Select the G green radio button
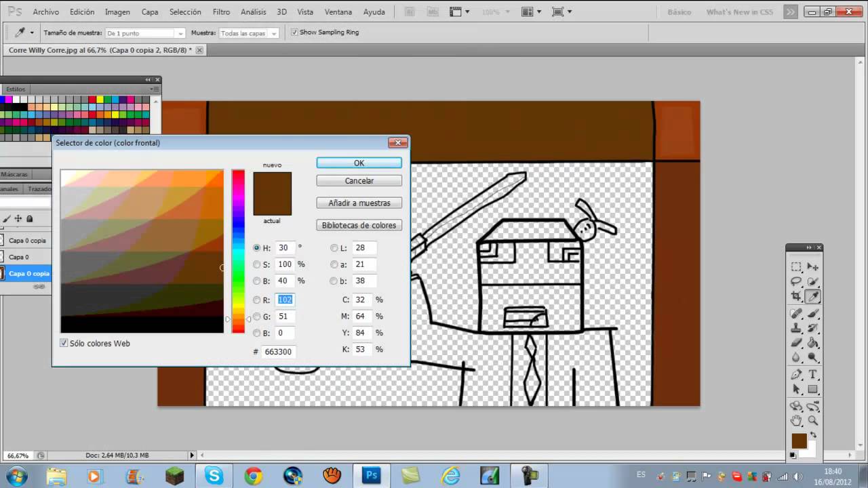868x488 pixels. [x=256, y=317]
